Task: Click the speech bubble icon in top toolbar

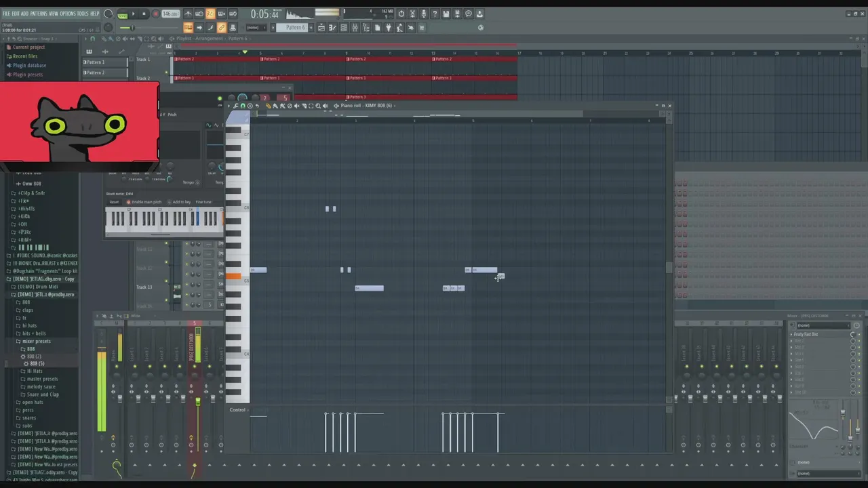Action: click(469, 14)
